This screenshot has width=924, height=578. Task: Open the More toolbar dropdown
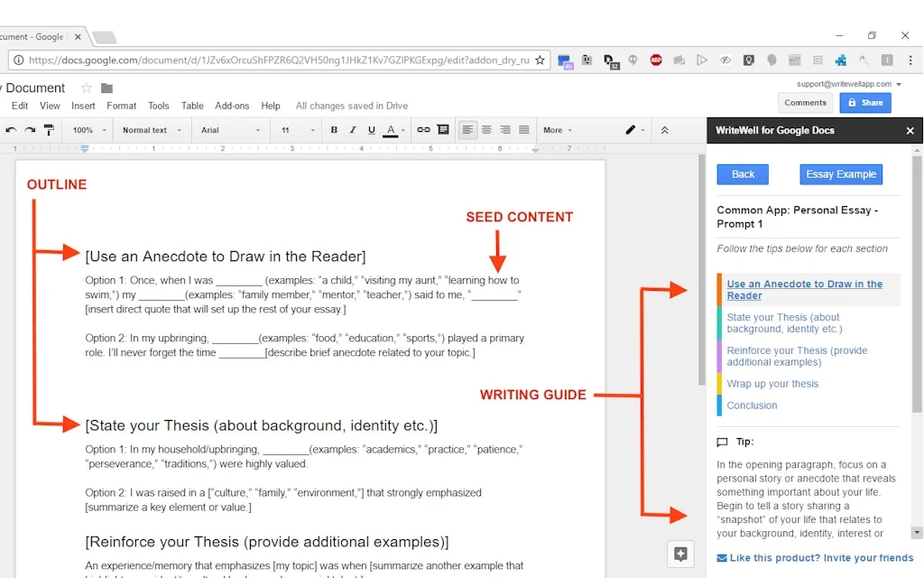pyautogui.click(x=558, y=130)
